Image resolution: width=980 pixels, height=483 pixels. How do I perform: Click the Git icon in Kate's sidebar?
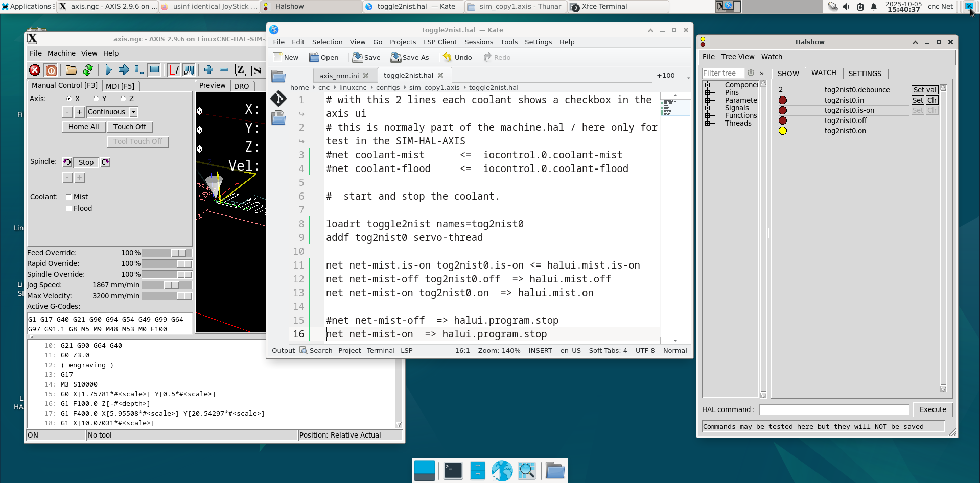(x=278, y=98)
